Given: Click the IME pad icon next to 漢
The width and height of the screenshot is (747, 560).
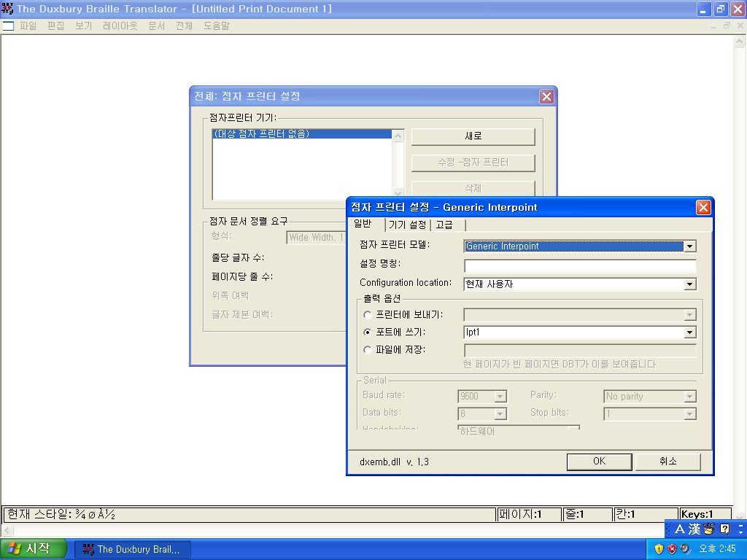Looking at the screenshot, I should click(709, 529).
